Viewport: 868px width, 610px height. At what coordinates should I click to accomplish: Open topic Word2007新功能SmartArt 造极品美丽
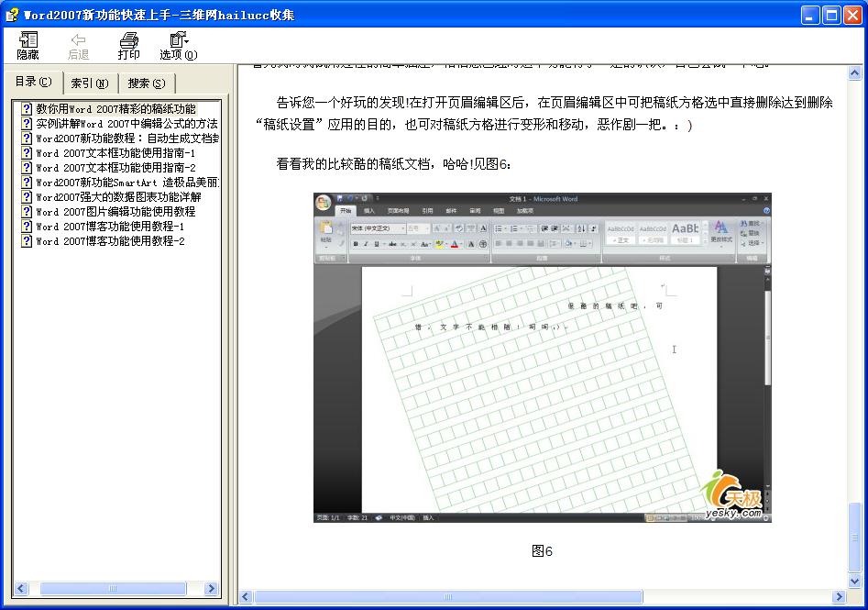(127, 183)
